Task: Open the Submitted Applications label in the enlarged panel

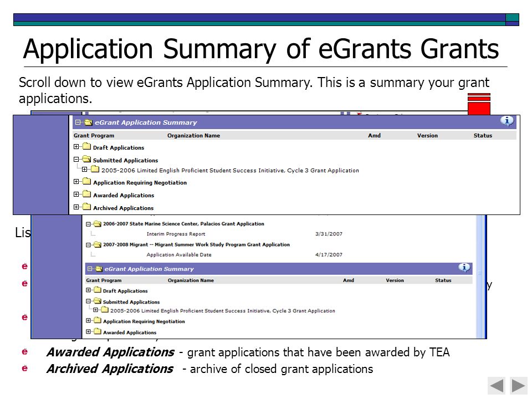Action: [x=126, y=160]
